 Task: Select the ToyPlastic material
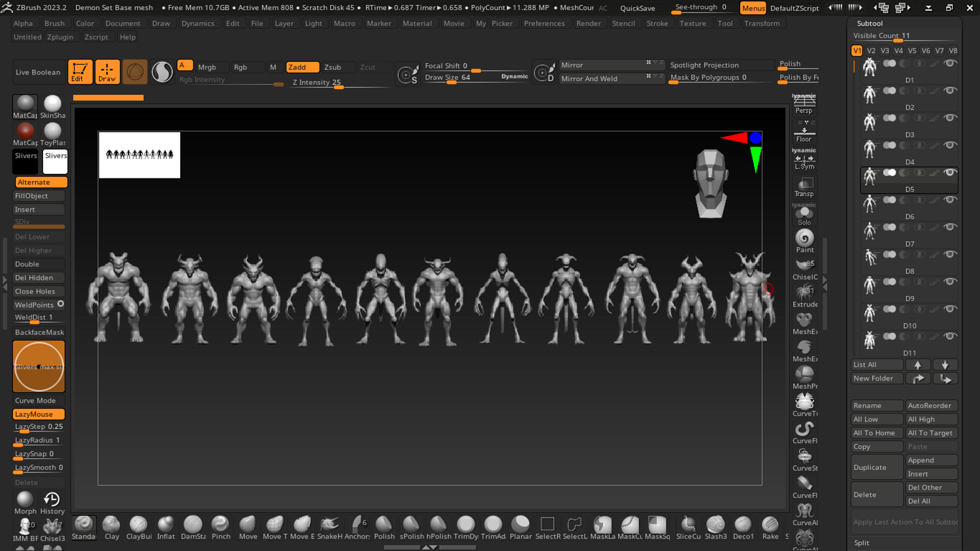click(53, 134)
